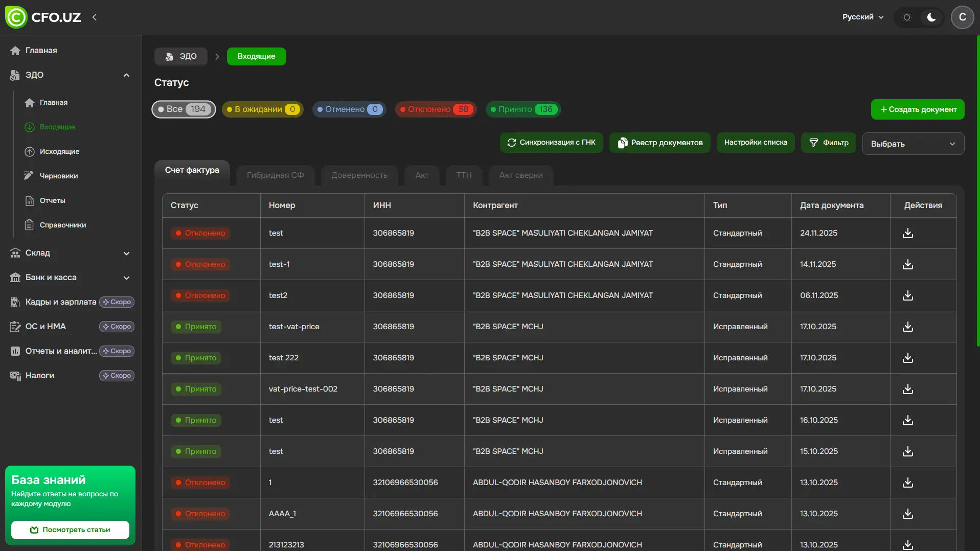
Task: Click the Реестр документов icon
Action: click(623, 143)
